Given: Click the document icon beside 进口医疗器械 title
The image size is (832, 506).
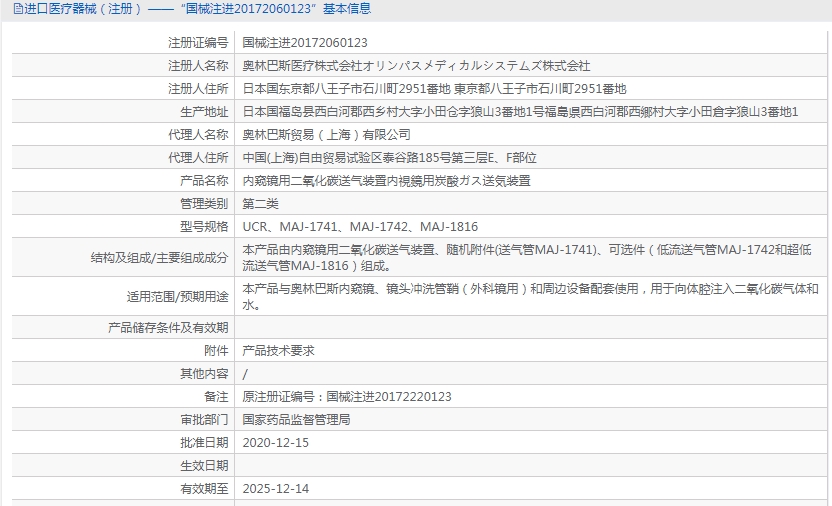Looking at the screenshot, I should coord(18,9).
